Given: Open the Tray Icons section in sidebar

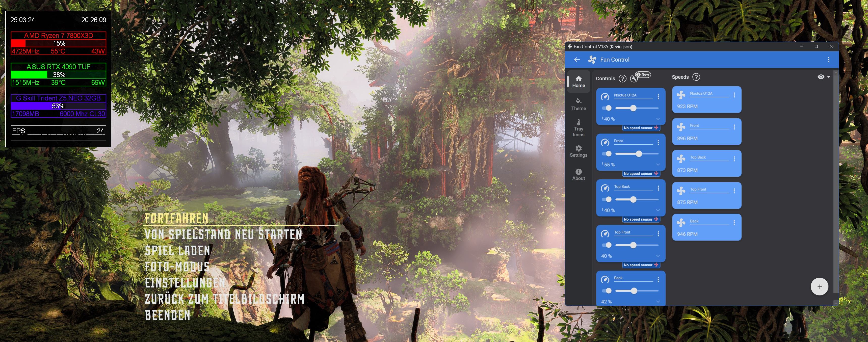Looking at the screenshot, I should [578, 128].
